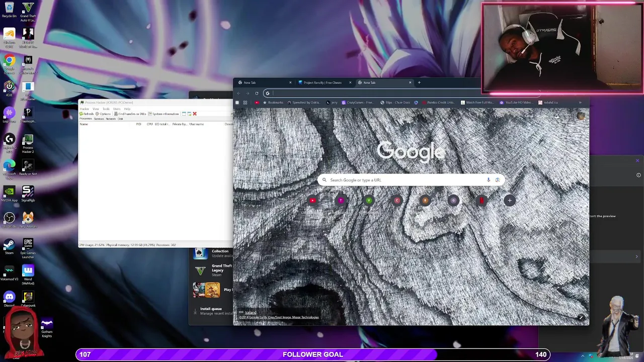The image size is (644, 362).
Task: Open Process Hacker 2 desktop icon
Action: (28, 143)
